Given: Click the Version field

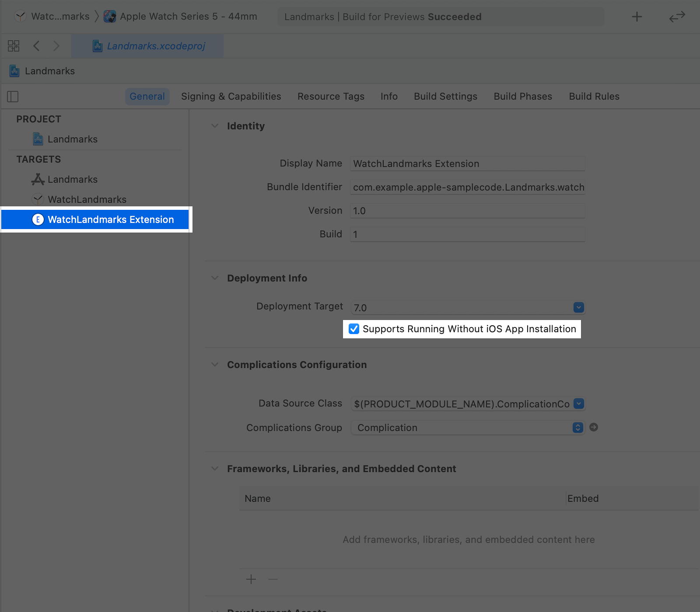Looking at the screenshot, I should tap(468, 211).
